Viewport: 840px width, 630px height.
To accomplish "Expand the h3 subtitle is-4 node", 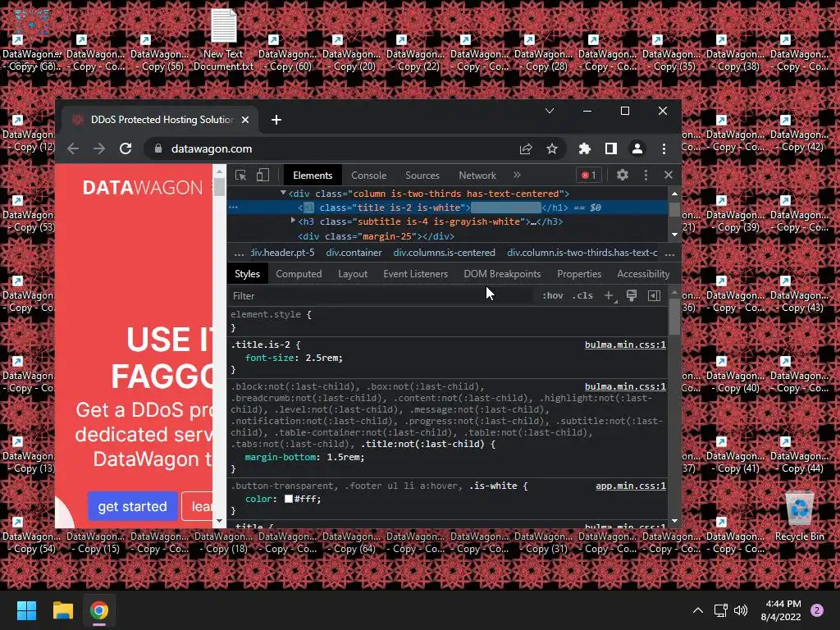I will pyautogui.click(x=293, y=220).
